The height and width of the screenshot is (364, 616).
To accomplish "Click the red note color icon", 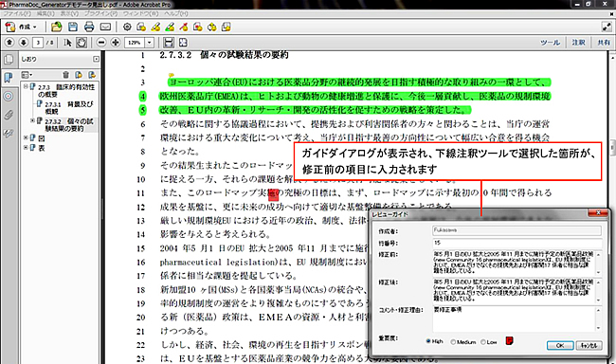I will click(509, 341).
